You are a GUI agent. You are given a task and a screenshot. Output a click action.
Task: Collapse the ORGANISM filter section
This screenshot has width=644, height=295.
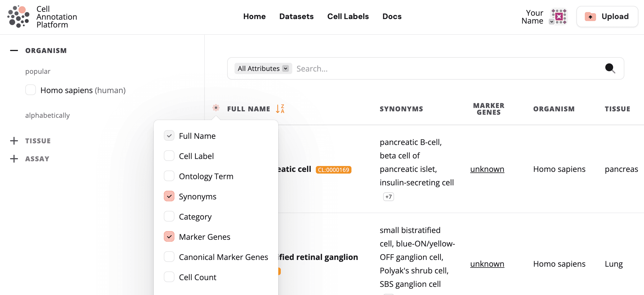coord(14,50)
